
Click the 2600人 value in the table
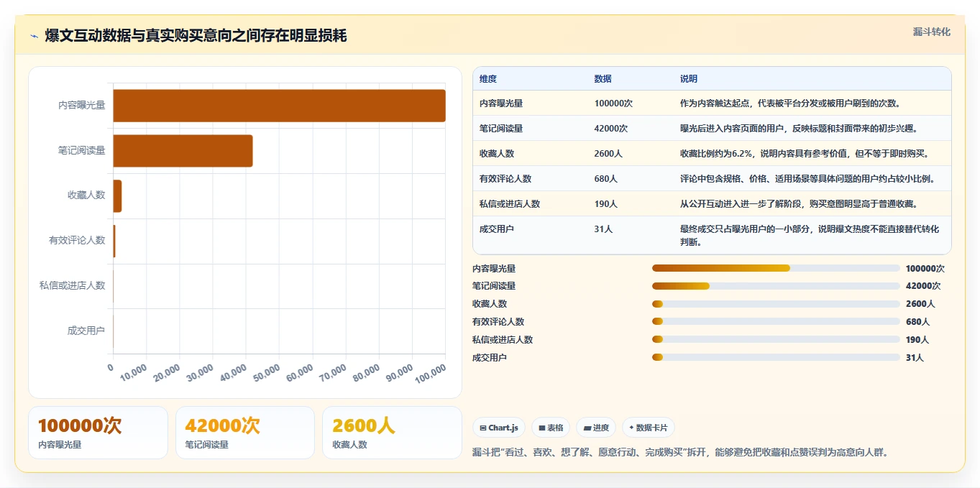[x=609, y=154]
